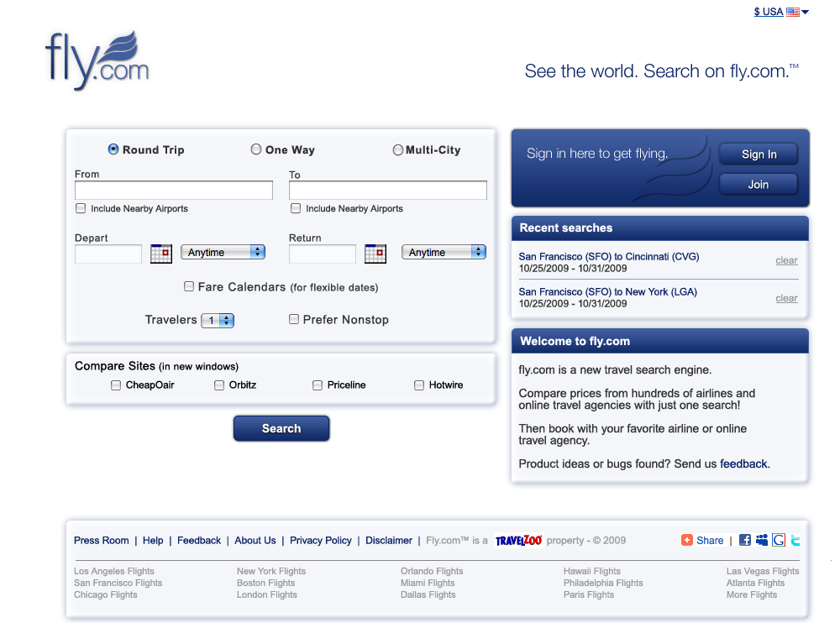Screen dimensions: 840x623
Task: Click the fly.com logo
Action: (97, 61)
